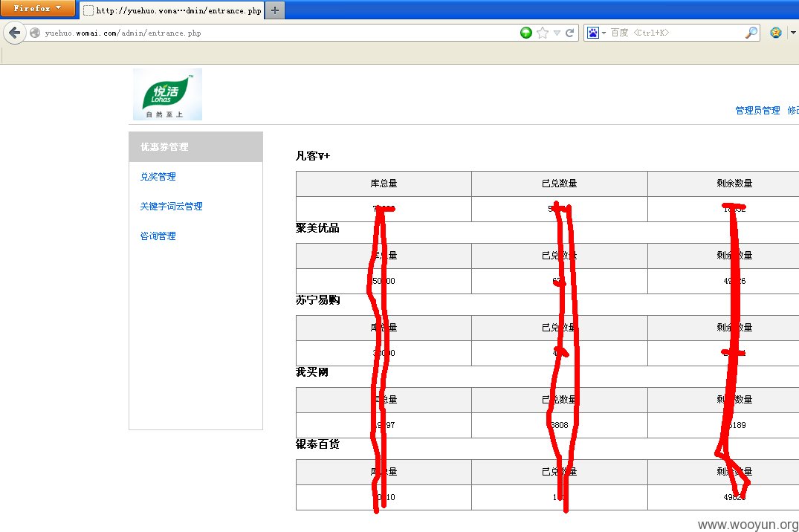This screenshot has width=799, height=532.
Task: Open 兑奖管理 in the sidebar
Action: coord(158,176)
